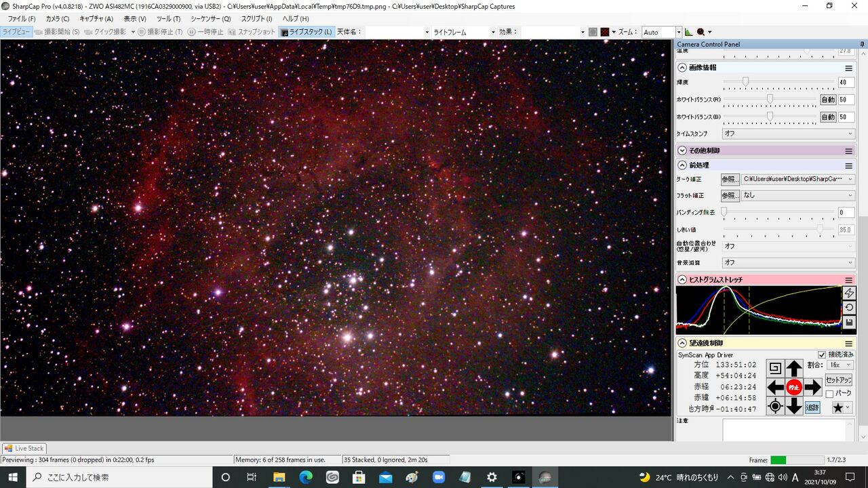The image size is (868, 488).
Task: Open the その他制御 section hamburger menu
Action: click(848, 150)
